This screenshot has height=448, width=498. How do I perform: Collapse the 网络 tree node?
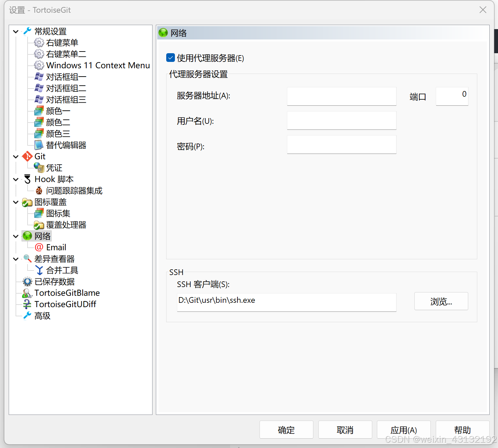(16, 236)
